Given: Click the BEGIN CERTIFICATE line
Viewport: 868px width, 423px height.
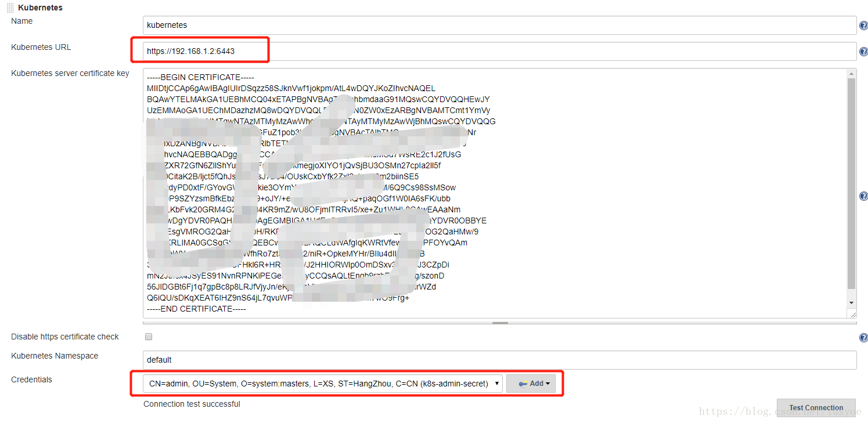Looking at the screenshot, I should (201, 77).
